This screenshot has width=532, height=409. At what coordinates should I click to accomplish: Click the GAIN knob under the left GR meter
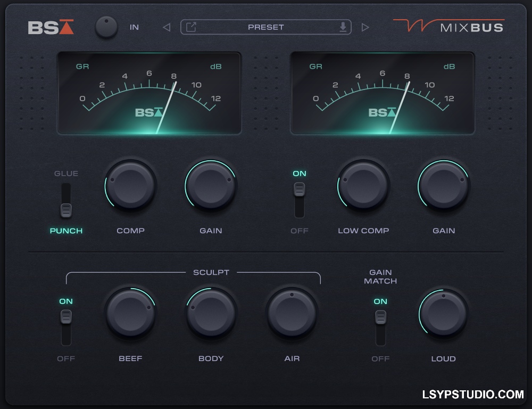[x=211, y=185]
